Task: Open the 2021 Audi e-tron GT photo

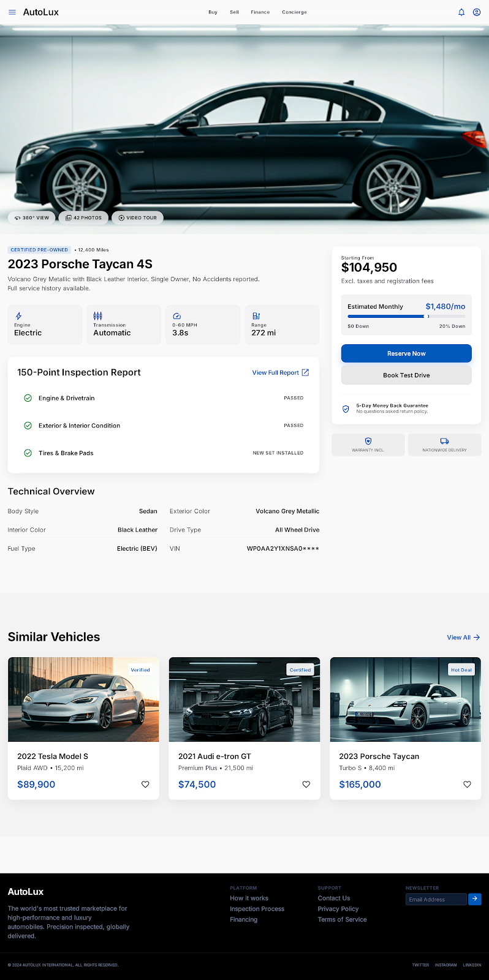Action: click(245, 699)
